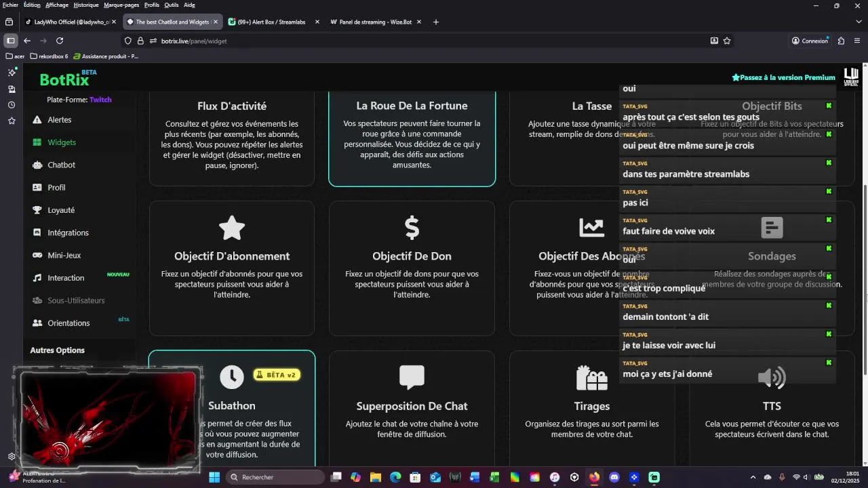868x488 pixels.
Task: Open the Marque-pages menu
Action: tap(122, 5)
